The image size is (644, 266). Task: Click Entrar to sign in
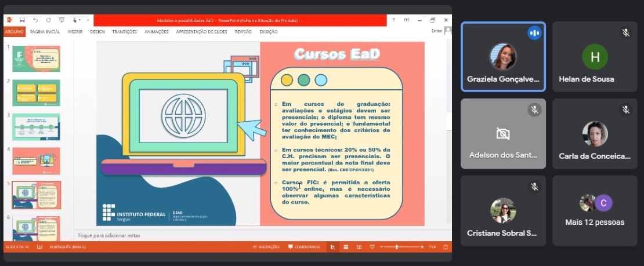(x=436, y=31)
